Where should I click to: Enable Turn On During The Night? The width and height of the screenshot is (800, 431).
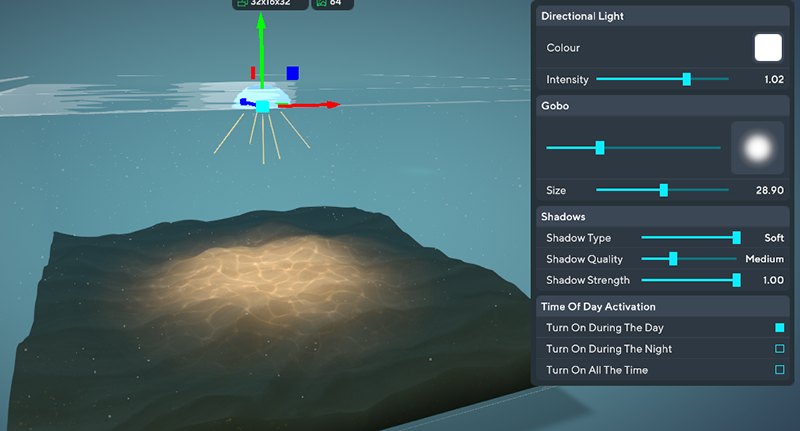(x=780, y=349)
